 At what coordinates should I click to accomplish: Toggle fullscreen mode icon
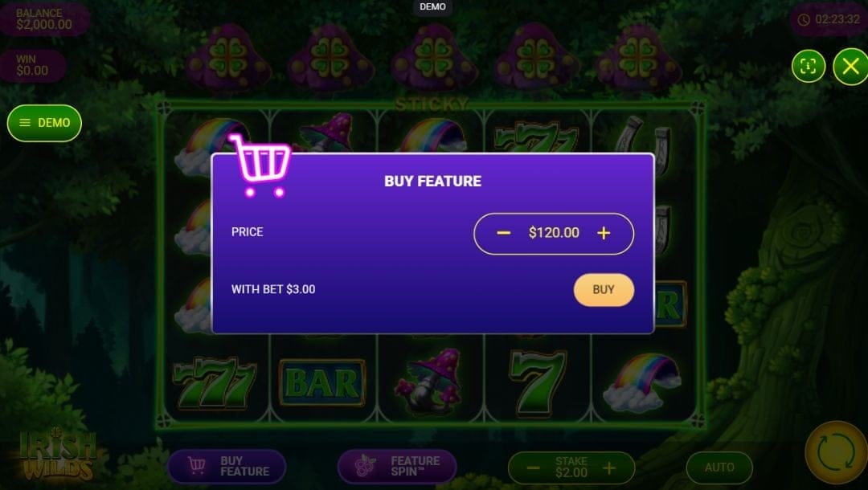click(809, 67)
